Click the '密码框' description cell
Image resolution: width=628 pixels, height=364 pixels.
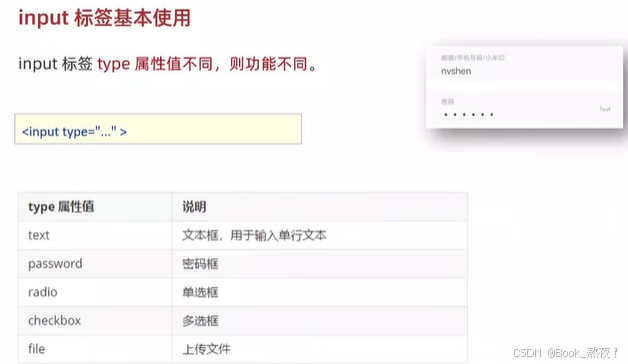(x=320, y=264)
